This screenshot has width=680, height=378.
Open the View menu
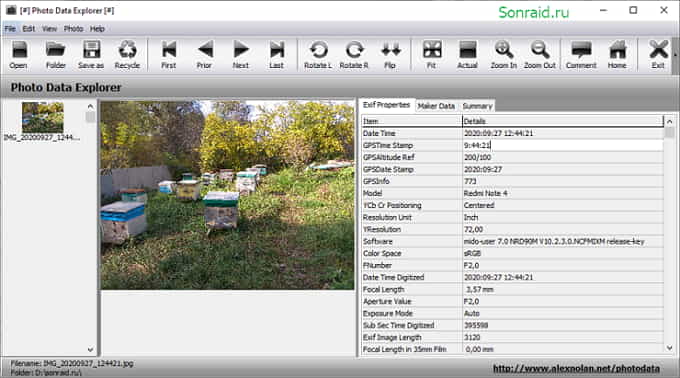click(49, 29)
